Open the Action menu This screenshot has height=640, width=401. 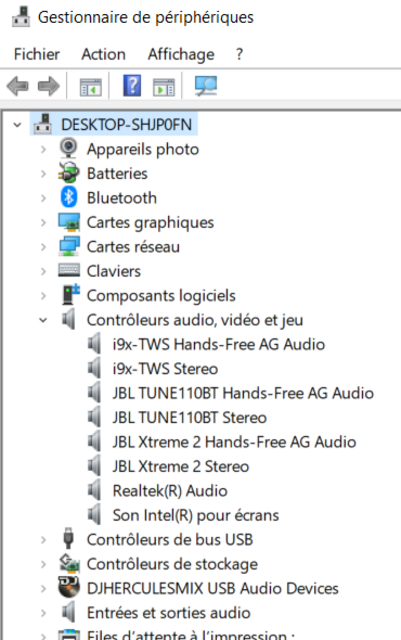103,54
